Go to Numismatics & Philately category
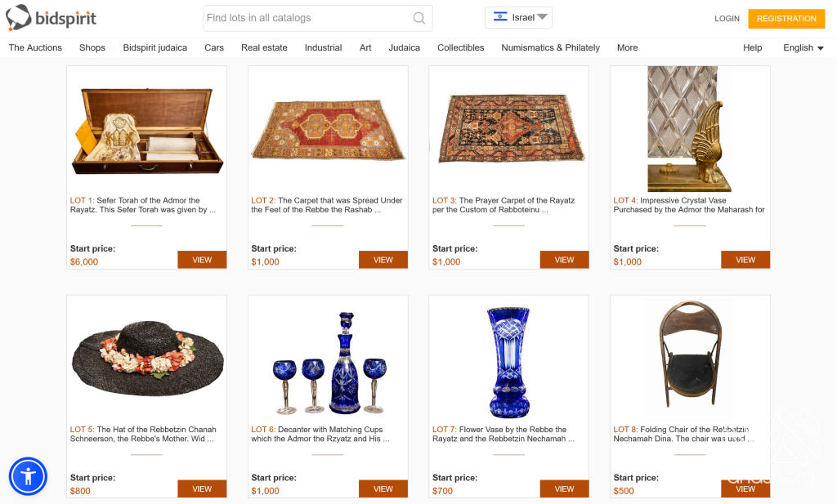 tap(550, 47)
